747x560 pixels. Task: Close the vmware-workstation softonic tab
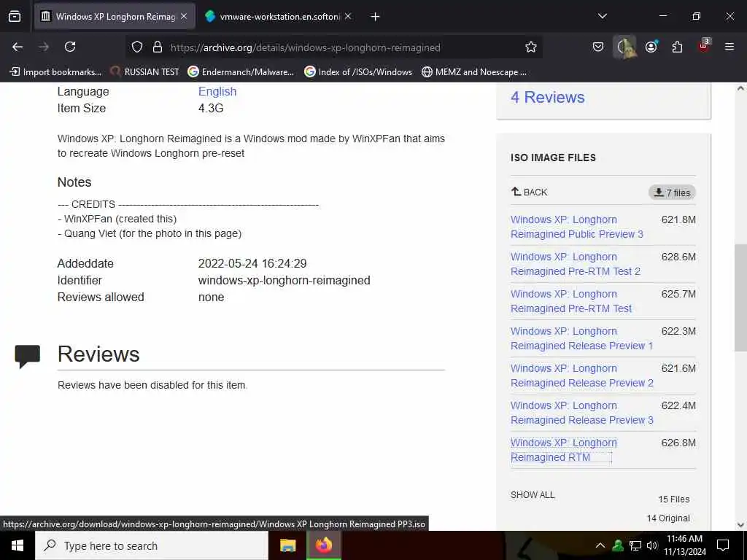(348, 16)
